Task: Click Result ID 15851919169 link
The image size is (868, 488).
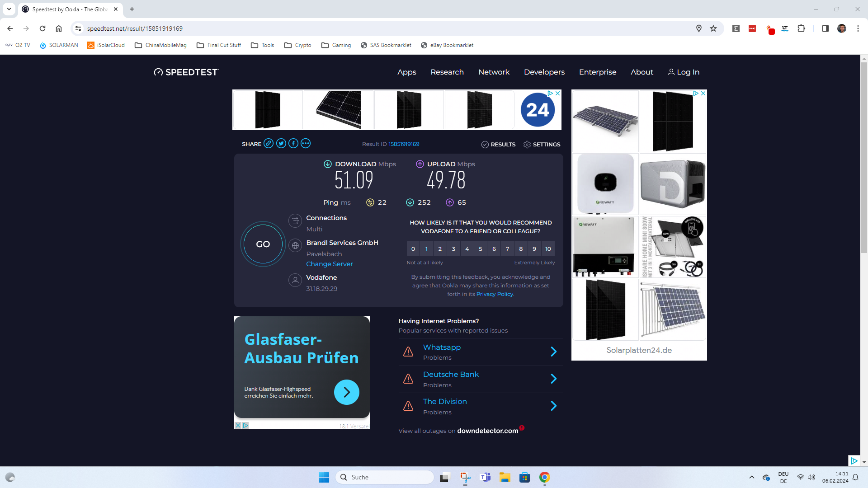Action: click(404, 144)
